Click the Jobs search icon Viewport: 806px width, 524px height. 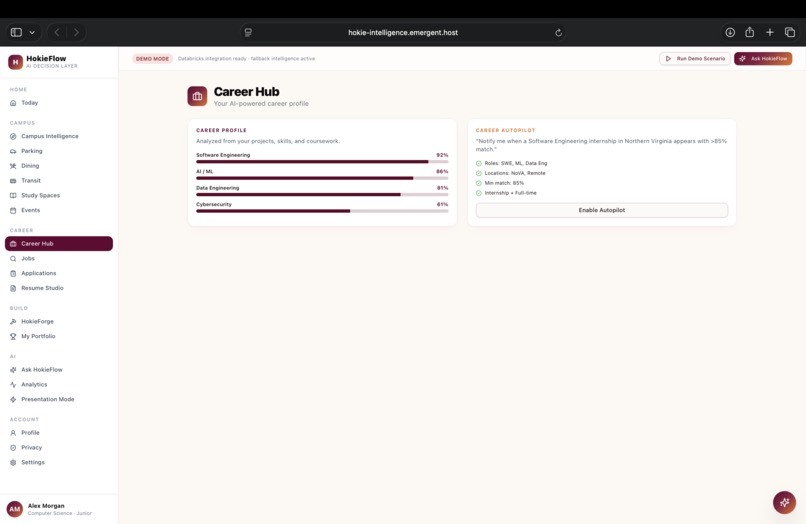click(x=13, y=259)
